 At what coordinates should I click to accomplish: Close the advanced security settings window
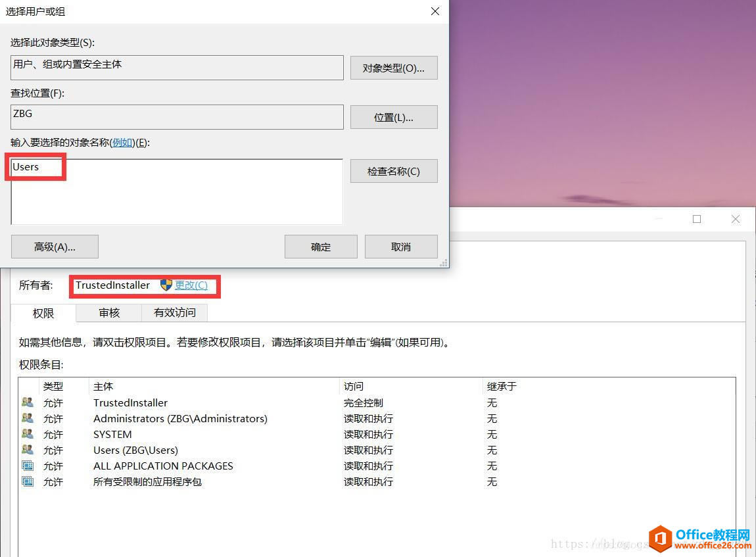click(735, 219)
